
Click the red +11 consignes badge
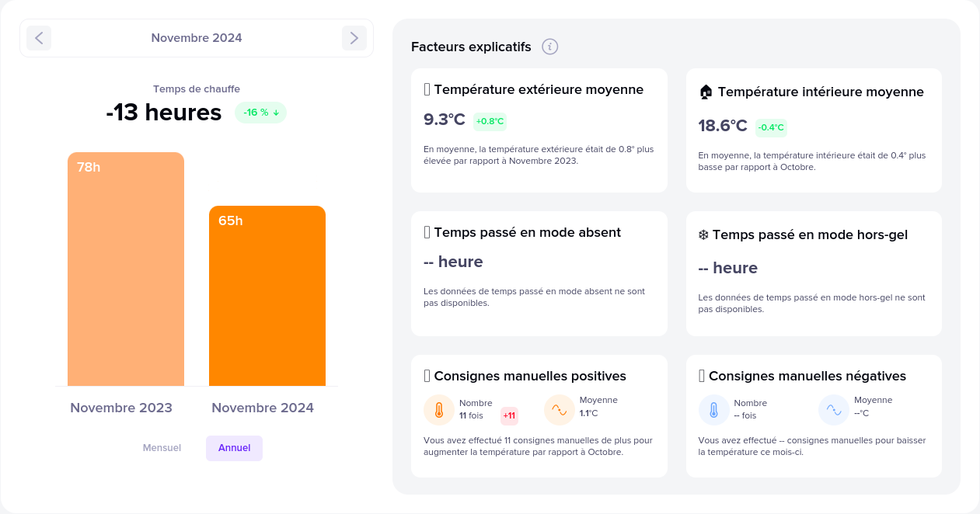[x=509, y=416]
